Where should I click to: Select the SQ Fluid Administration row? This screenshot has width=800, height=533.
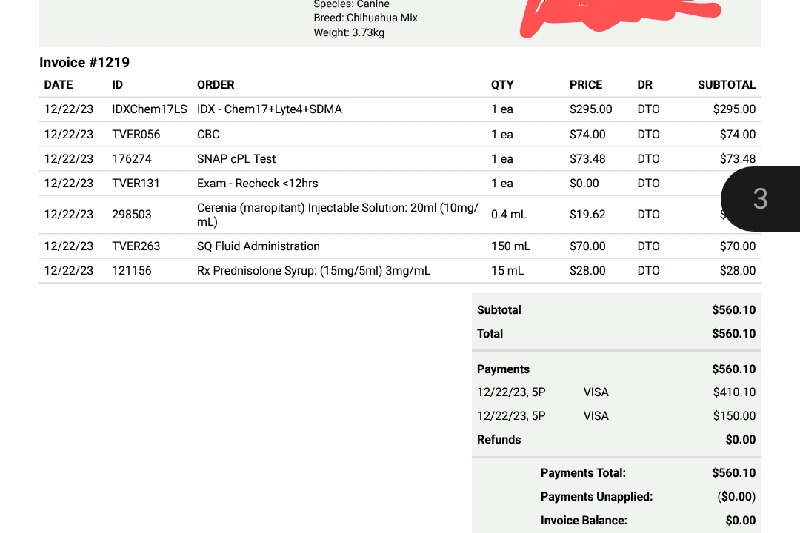[x=258, y=246]
